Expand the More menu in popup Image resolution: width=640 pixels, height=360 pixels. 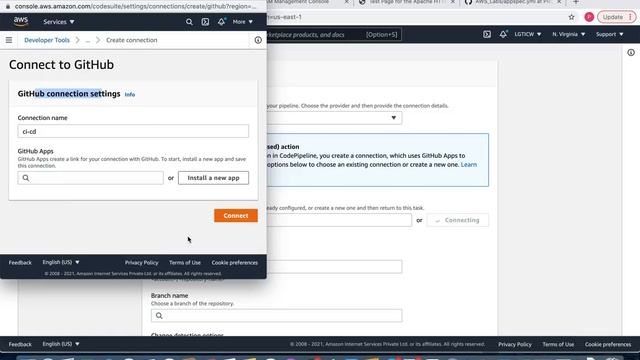pyautogui.click(x=242, y=22)
